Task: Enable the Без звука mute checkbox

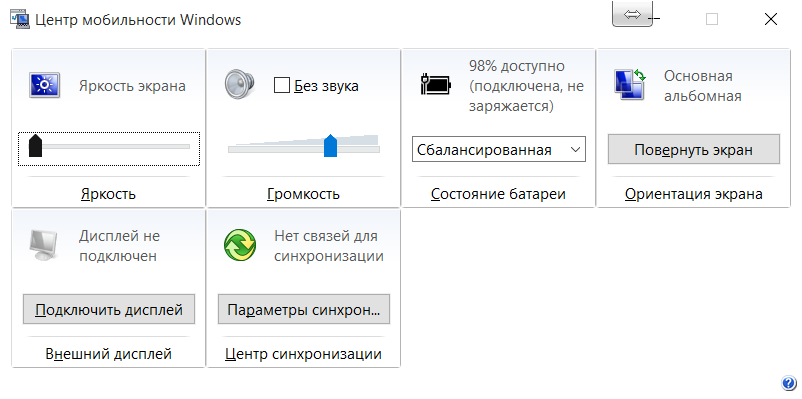Action: click(x=282, y=85)
